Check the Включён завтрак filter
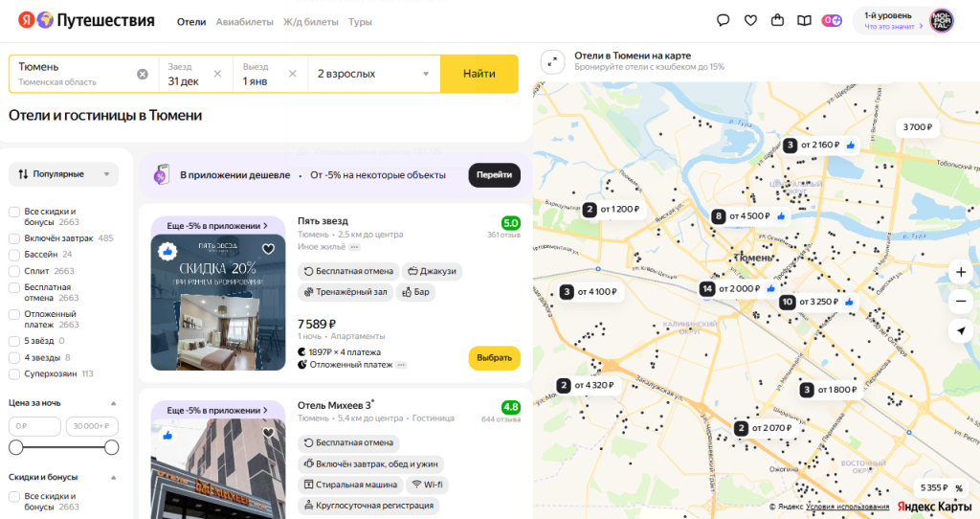The width and height of the screenshot is (980, 519). (x=14, y=238)
